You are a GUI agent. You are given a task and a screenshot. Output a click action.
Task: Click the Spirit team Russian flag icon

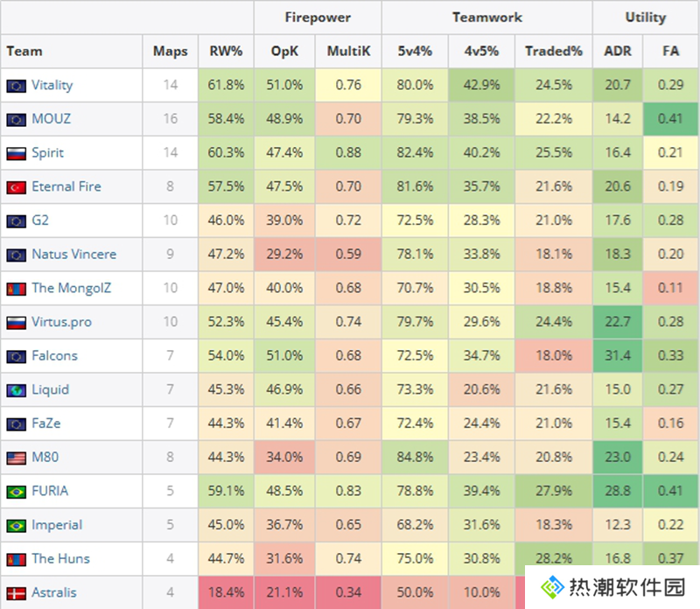coord(16,154)
